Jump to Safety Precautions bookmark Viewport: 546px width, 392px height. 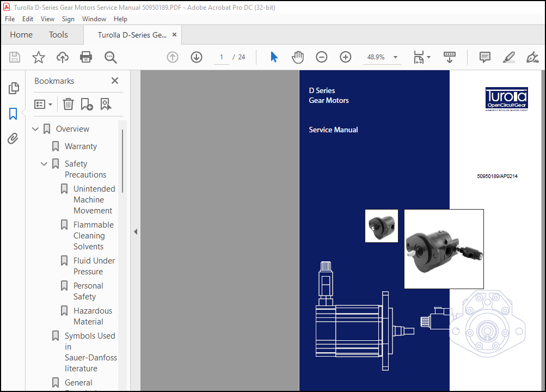click(85, 169)
